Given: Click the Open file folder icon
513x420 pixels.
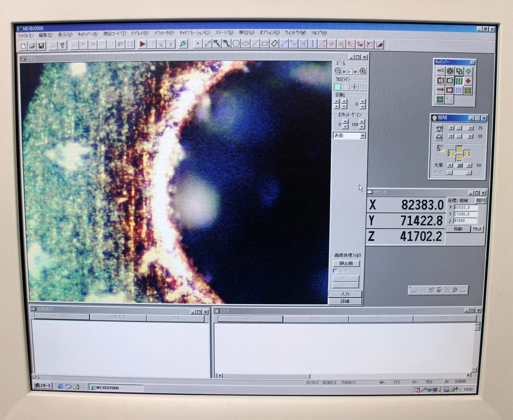Looking at the screenshot, I should (32, 46).
